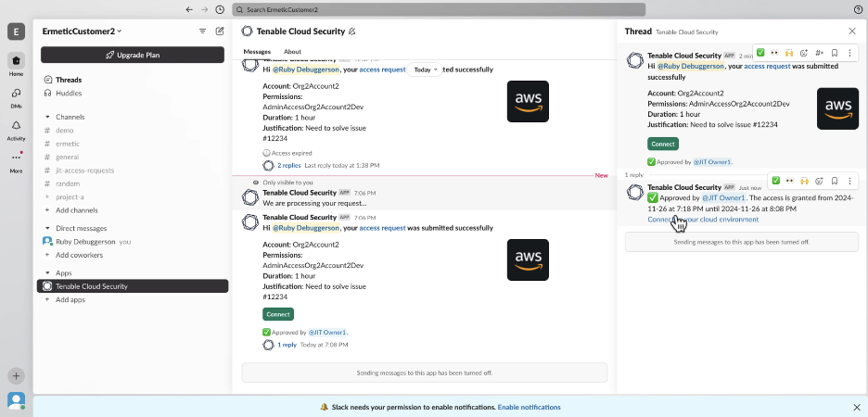Collapse the Channels section
Screen dimensions: 868x417
(47, 117)
